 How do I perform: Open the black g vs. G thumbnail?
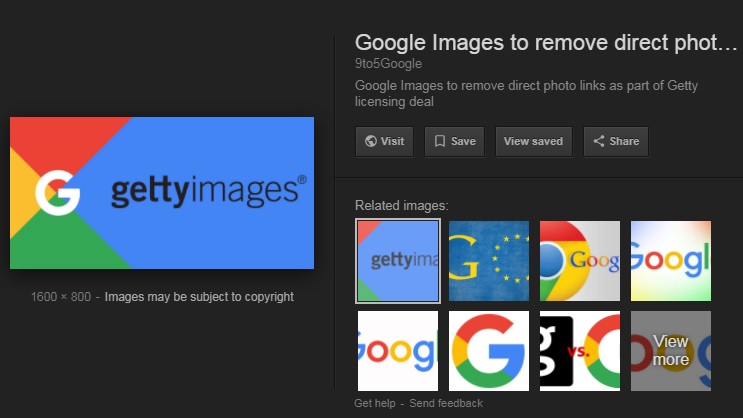coord(580,351)
